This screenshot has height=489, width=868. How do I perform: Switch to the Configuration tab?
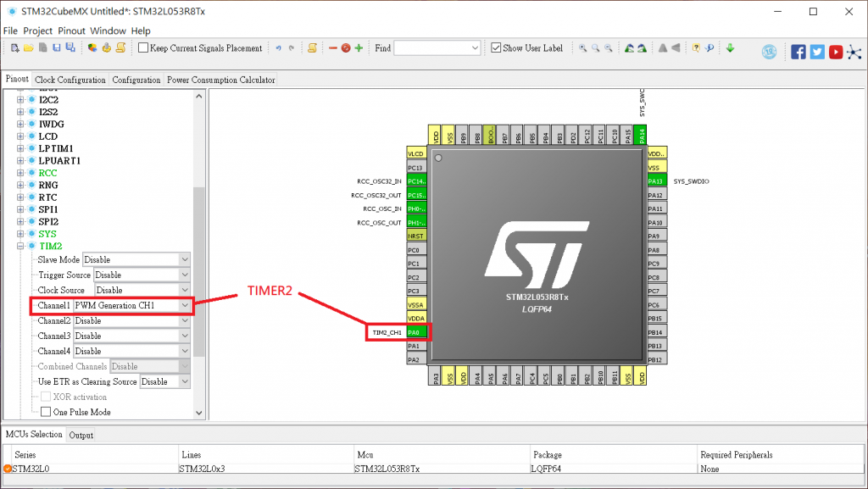[x=136, y=80]
